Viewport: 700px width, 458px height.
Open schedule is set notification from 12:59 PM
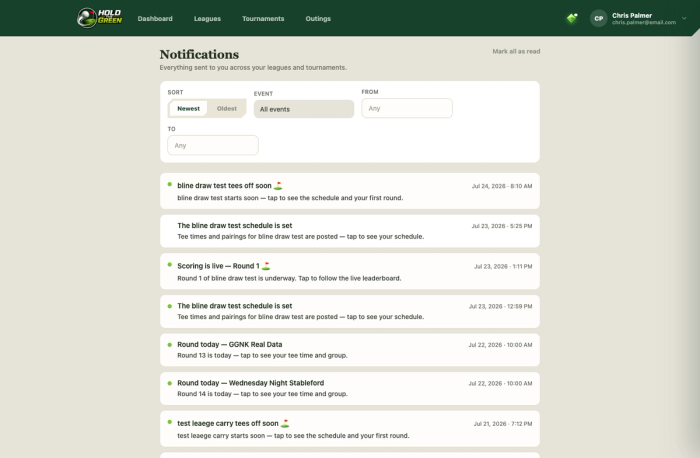click(350, 312)
